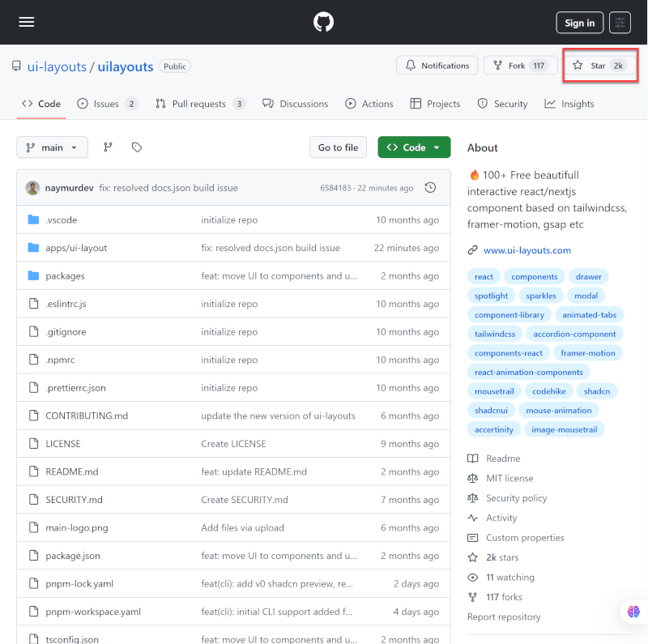The height and width of the screenshot is (644, 648).
Task: Click the pulse icon beside Activity
Action: point(472,518)
